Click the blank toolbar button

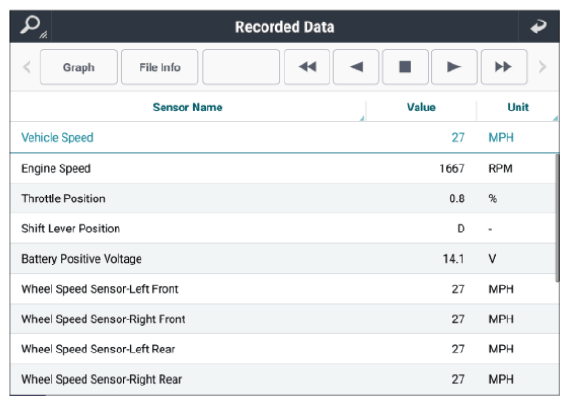241,67
